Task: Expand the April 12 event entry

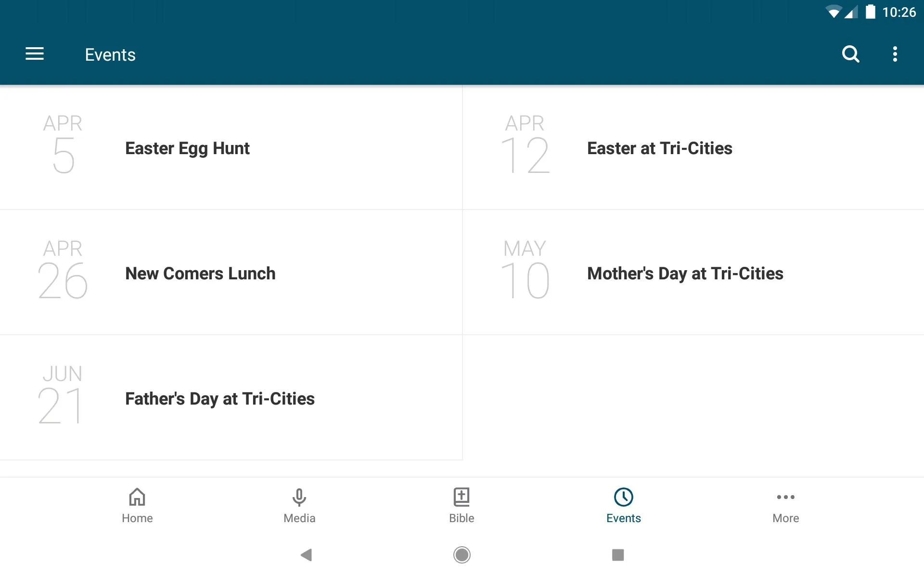Action: (x=693, y=148)
